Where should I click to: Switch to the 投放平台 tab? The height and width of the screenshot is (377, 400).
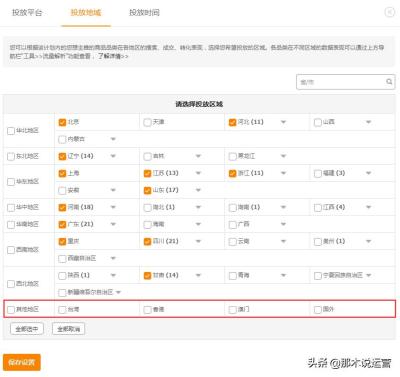pos(27,13)
